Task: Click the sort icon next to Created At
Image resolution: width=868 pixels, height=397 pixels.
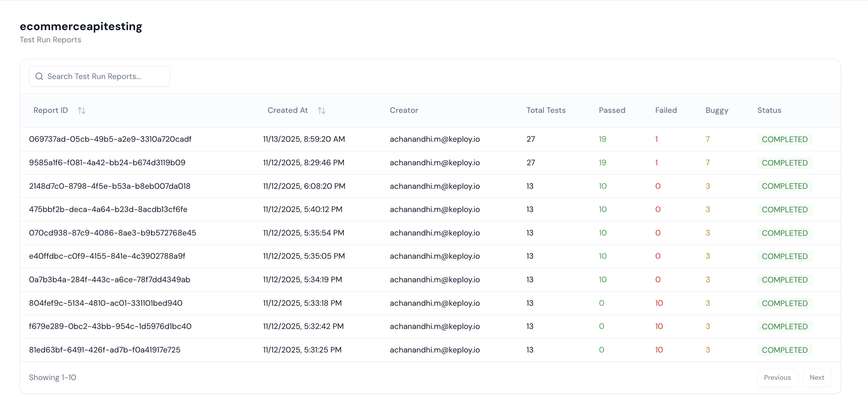Action: coord(322,110)
